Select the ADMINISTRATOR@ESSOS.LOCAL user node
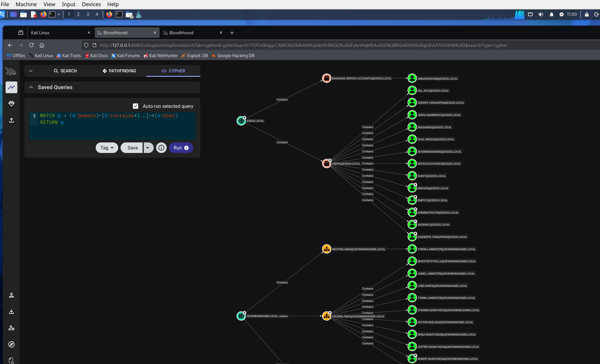Screen dimensions: 600x364 point(412,212)
